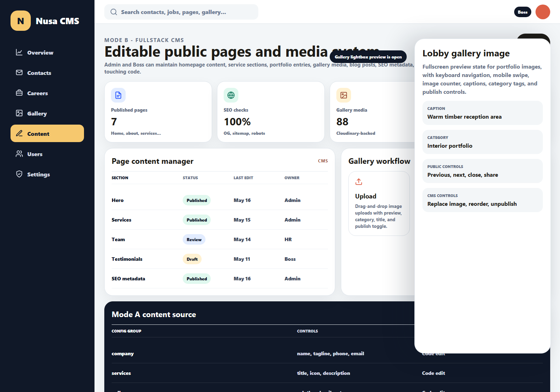Open the Upload workflow card

379,203
